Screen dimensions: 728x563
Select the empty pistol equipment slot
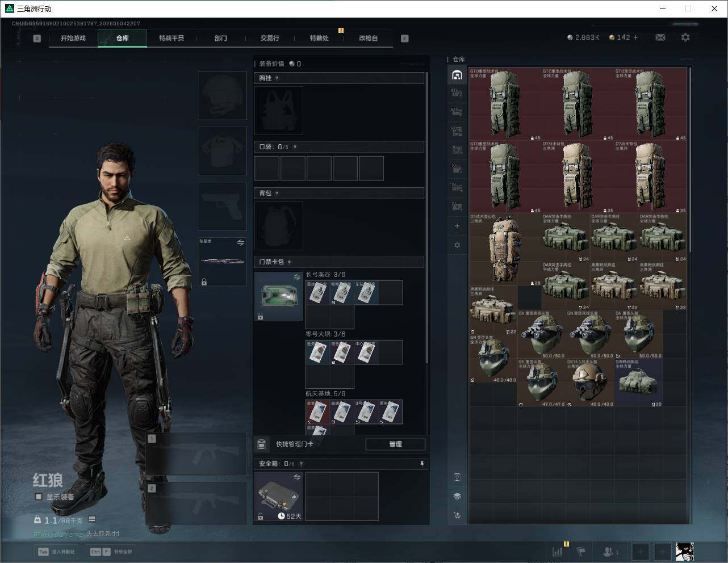(223, 207)
